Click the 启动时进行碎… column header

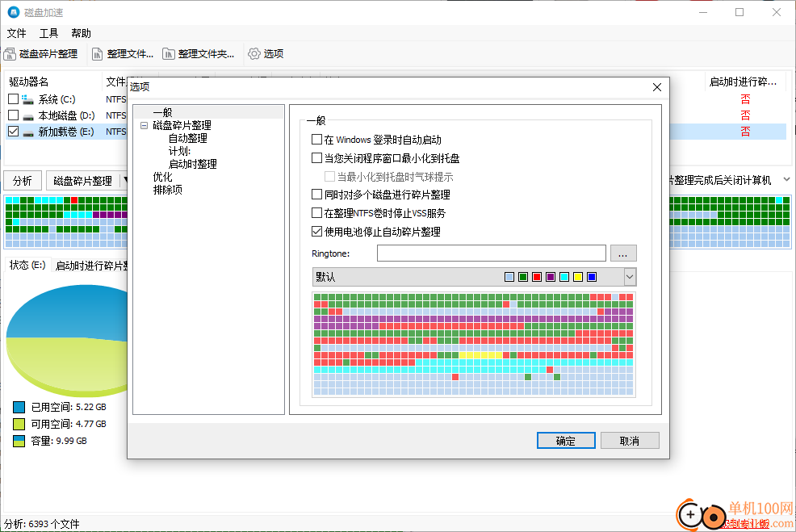(745, 82)
